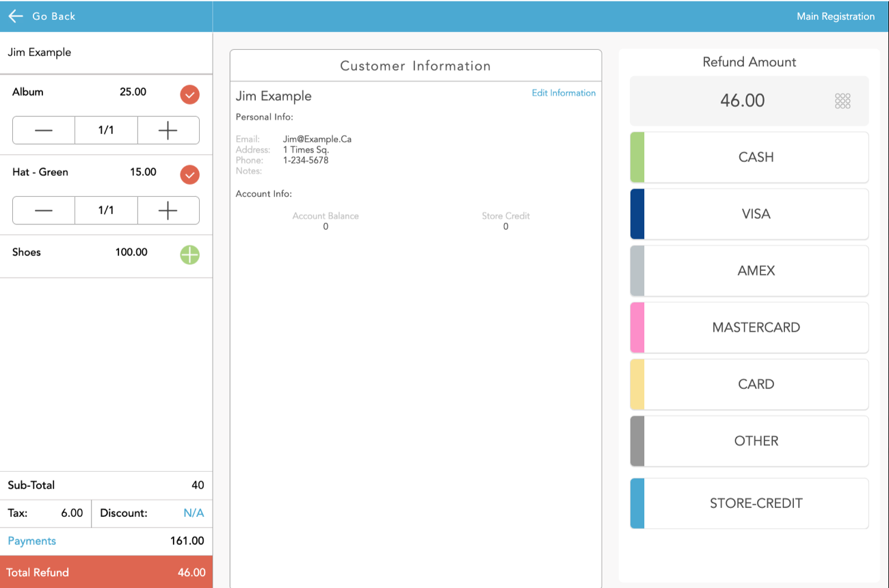
Task: Decrease Hat - Green quantity with minus
Action: tap(44, 211)
